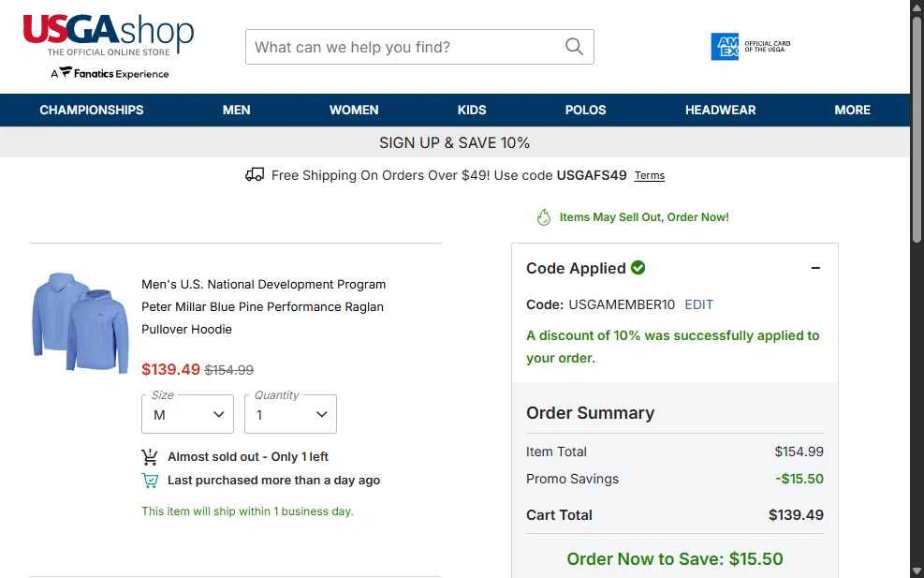Image resolution: width=924 pixels, height=578 pixels.
Task: Click the original price $154.99 strikethrough
Action: (x=229, y=370)
